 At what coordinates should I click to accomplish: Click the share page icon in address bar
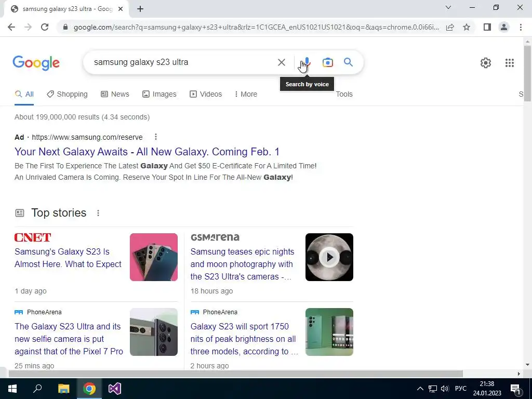pyautogui.click(x=450, y=27)
